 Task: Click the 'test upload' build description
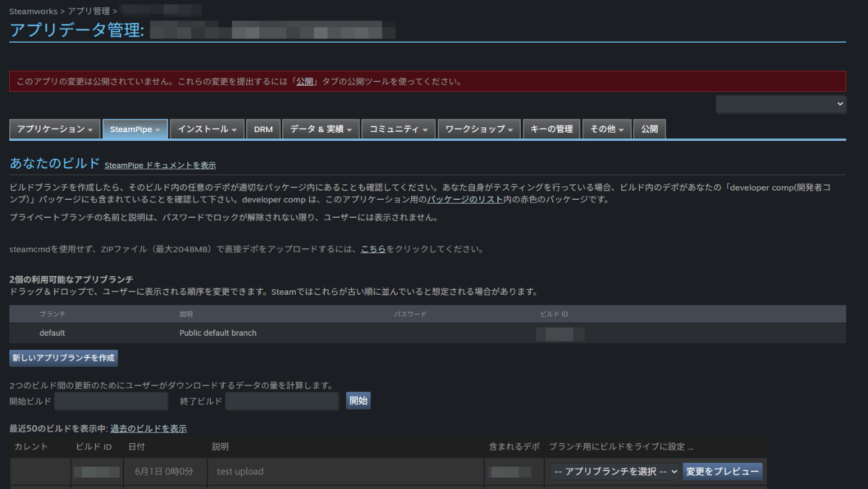click(x=240, y=472)
